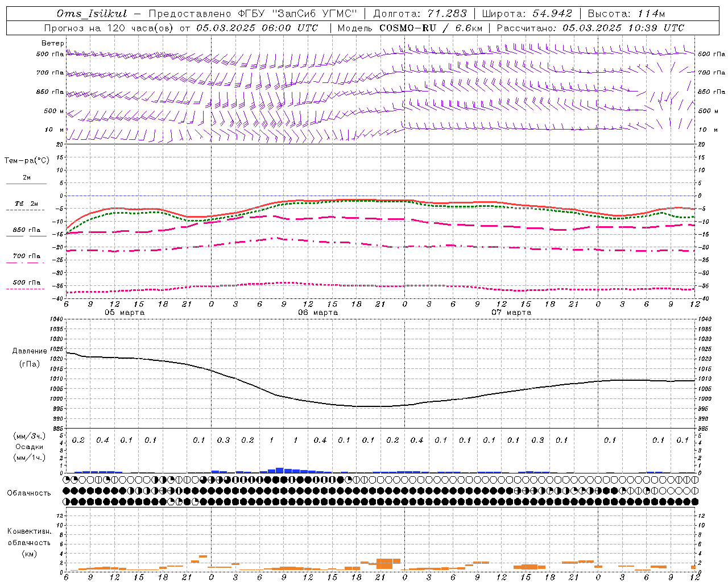Screen dimensions: 728x582
Task: Click the 700 гПа temperature legend entry
Action: click(x=26, y=256)
